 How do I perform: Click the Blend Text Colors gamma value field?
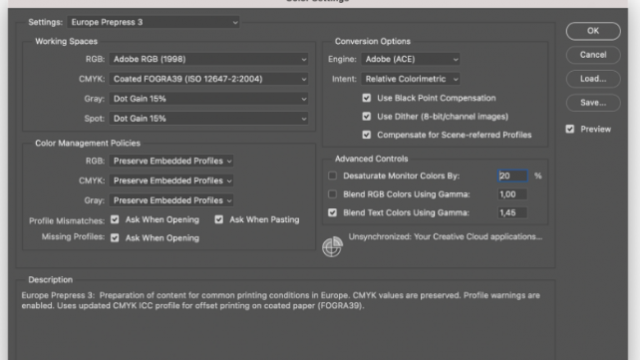(x=512, y=213)
